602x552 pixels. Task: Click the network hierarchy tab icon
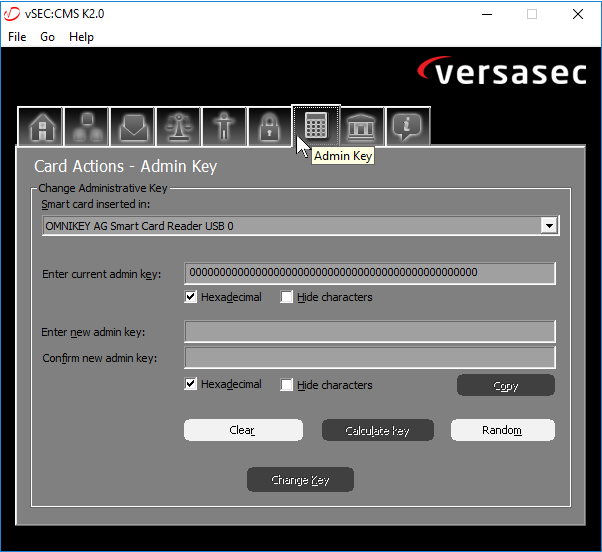point(87,126)
